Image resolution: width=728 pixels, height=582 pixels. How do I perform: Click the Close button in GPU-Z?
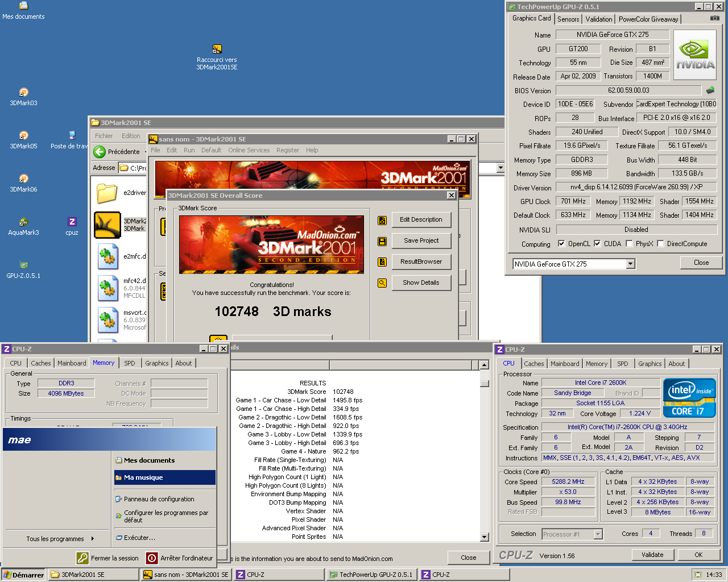coord(701,263)
